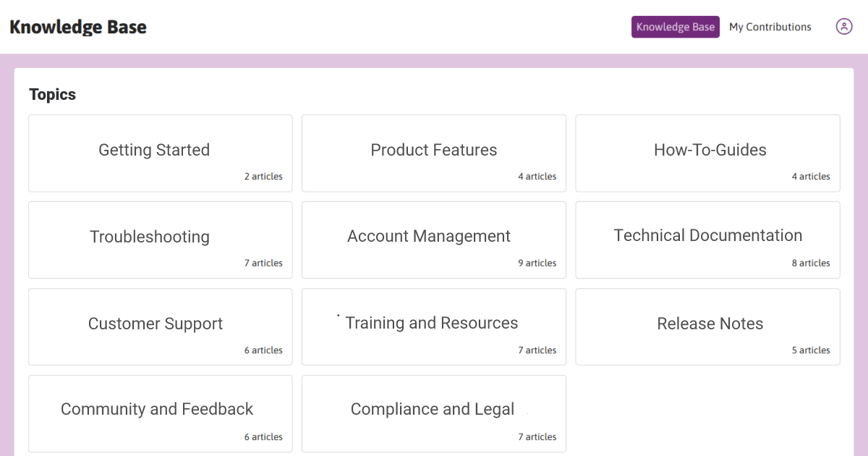Click the Topics section heading
Viewport: 868px width, 456px height.
click(x=52, y=94)
